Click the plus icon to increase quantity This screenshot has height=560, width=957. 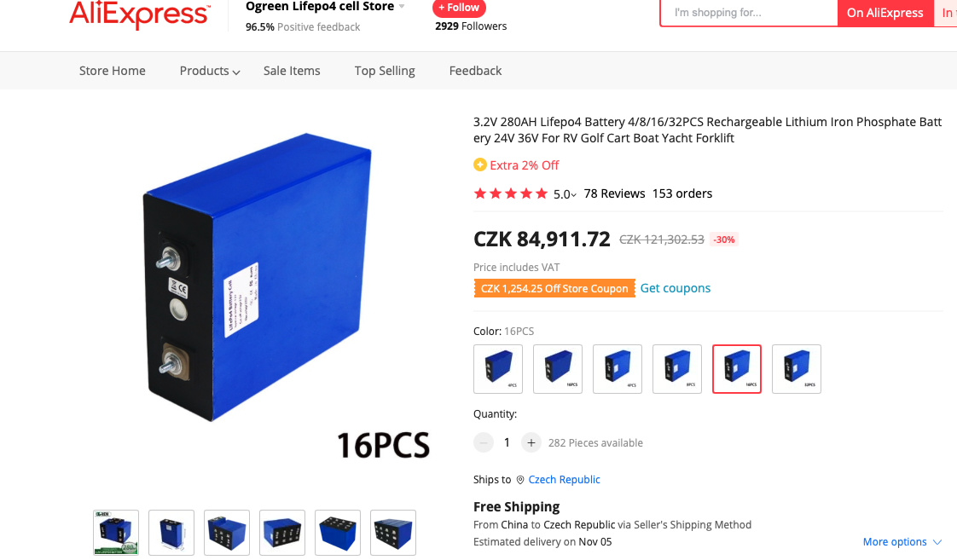point(531,443)
